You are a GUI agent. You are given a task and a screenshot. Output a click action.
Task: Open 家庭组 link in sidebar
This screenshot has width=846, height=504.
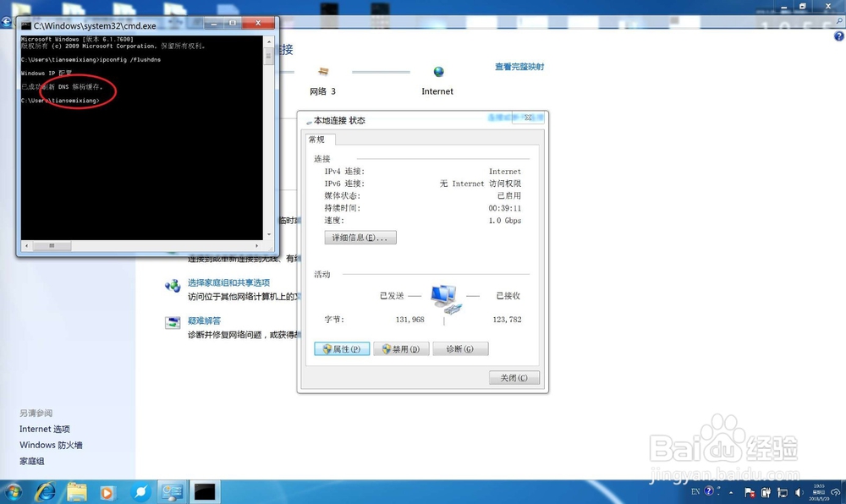(x=32, y=462)
